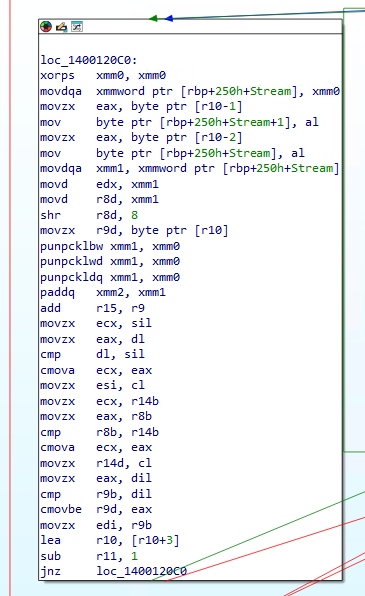Click the movzx edi, r9b line

[96, 525]
